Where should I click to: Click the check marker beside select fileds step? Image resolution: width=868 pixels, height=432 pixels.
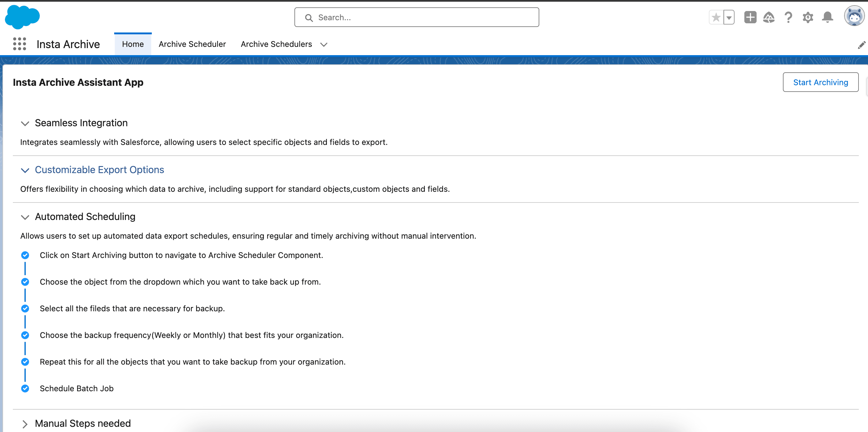pos(25,309)
